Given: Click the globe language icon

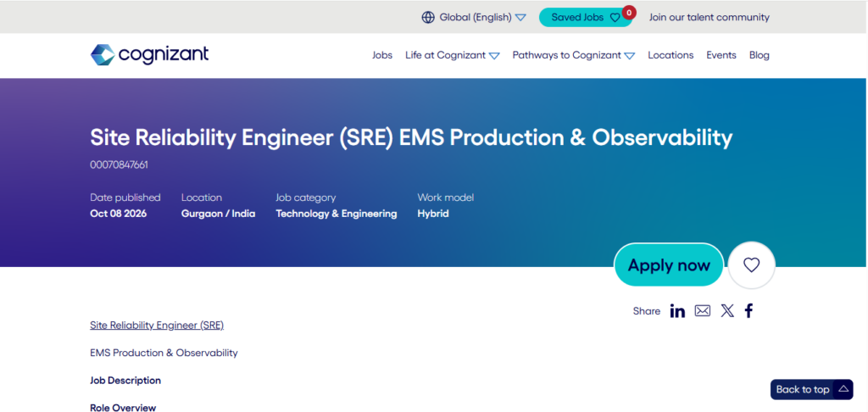Looking at the screenshot, I should coord(428,17).
